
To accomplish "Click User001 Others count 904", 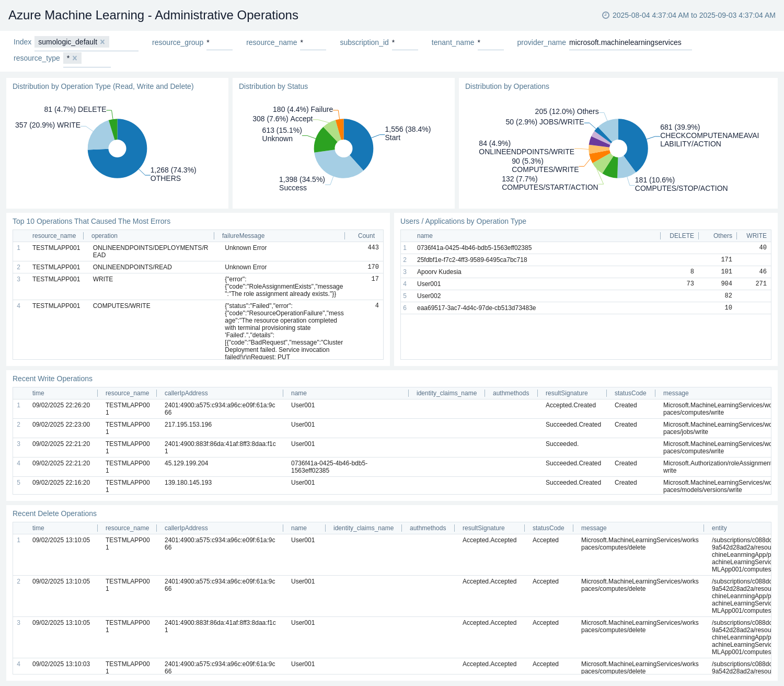I will 727,284.
